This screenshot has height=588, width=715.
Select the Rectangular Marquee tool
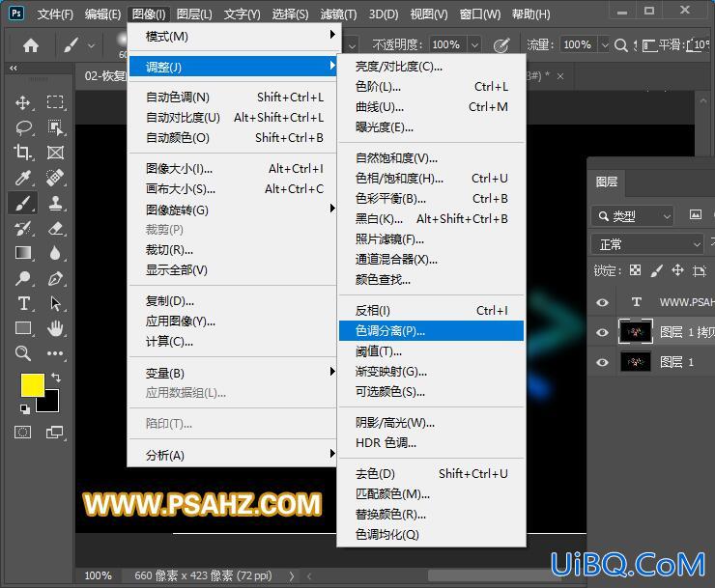(x=55, y=102)
